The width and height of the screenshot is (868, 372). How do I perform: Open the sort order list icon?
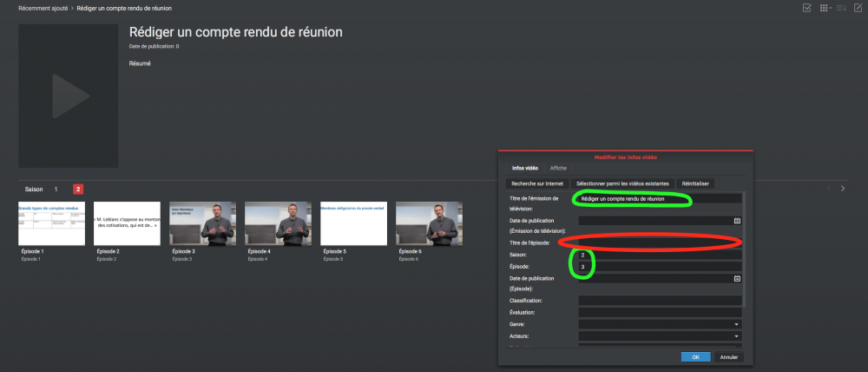tap(841, 8)
